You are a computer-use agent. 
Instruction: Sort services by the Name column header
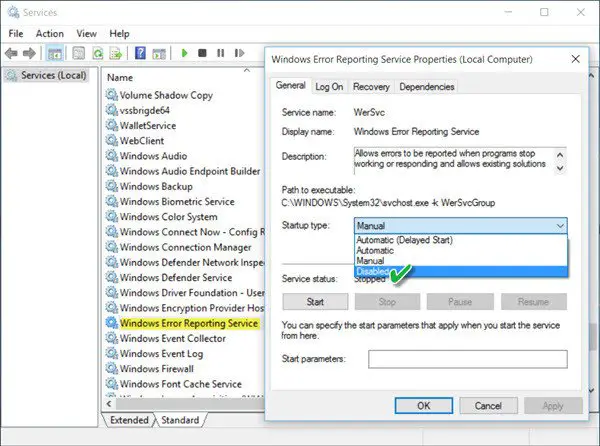pyautogui.click(x=120, y=78)
